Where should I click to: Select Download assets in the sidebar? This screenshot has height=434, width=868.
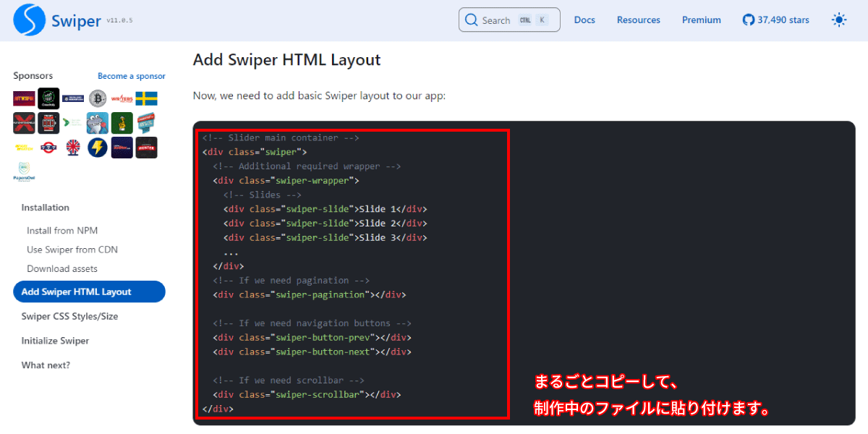62,268
